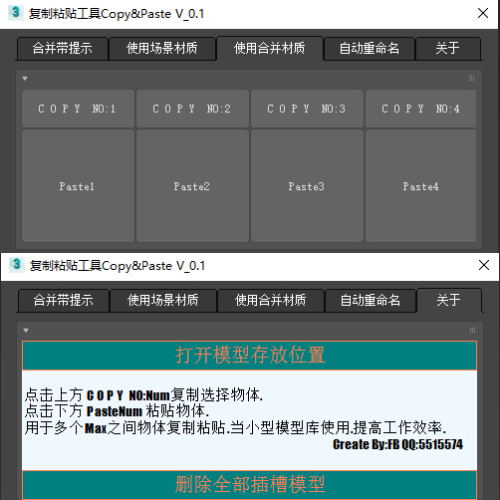The image size is (500, 500).
Task: Click 打开模型存放位置 teal button
Action: click(x=250, y=355)
